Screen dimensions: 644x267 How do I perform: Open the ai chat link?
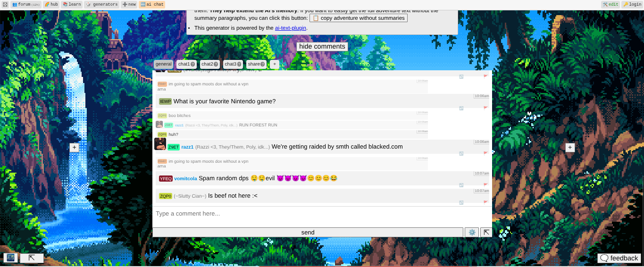tap(152, 4)
